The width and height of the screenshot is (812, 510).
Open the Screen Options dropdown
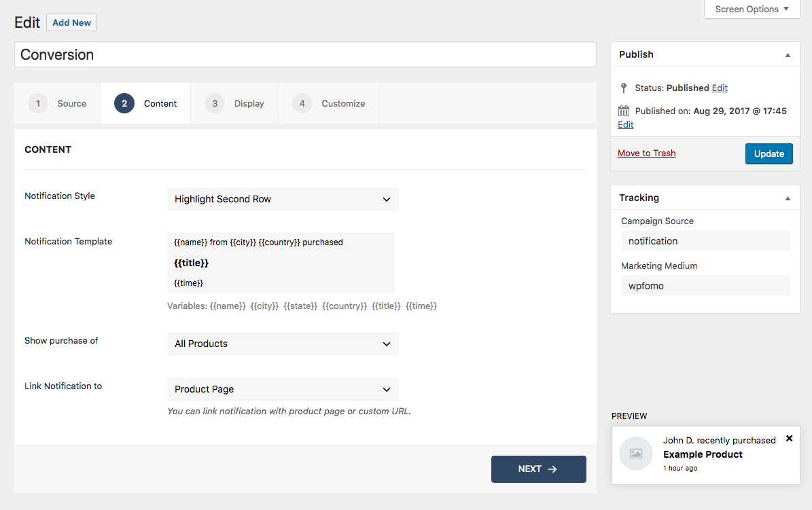click(x=750, y=9)
